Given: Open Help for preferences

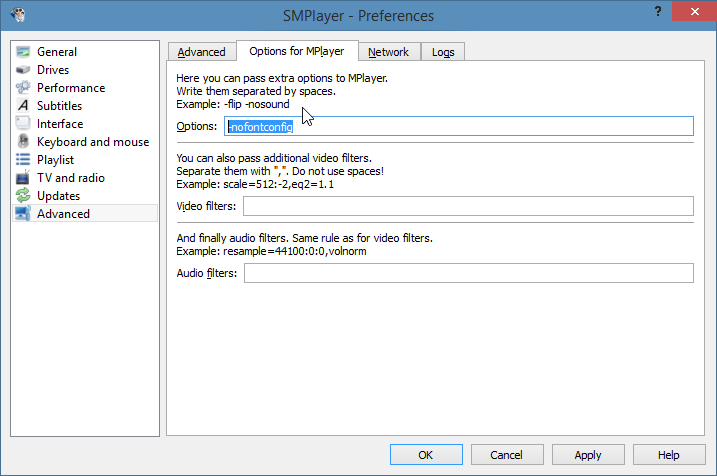Looking at the screenshot, I should pos(669,455).
